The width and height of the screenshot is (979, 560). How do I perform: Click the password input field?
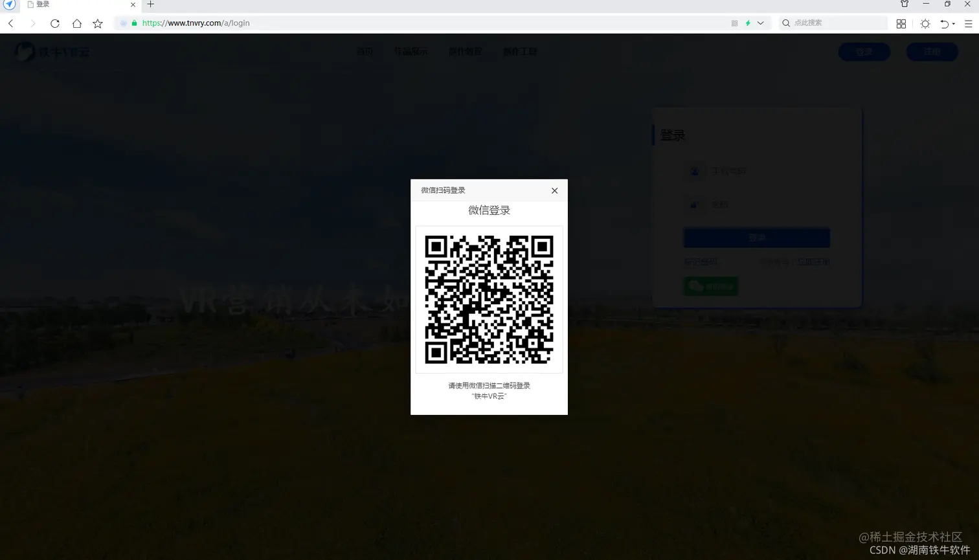(756, 205)
